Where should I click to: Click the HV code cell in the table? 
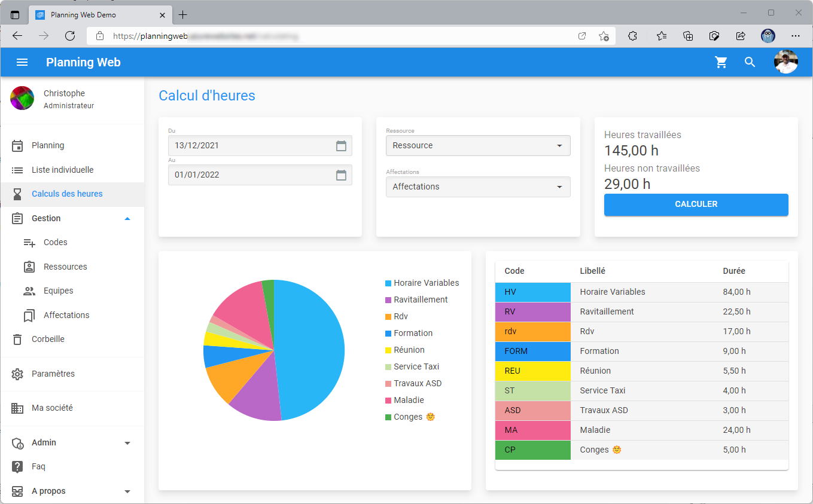tap(533, 292)
